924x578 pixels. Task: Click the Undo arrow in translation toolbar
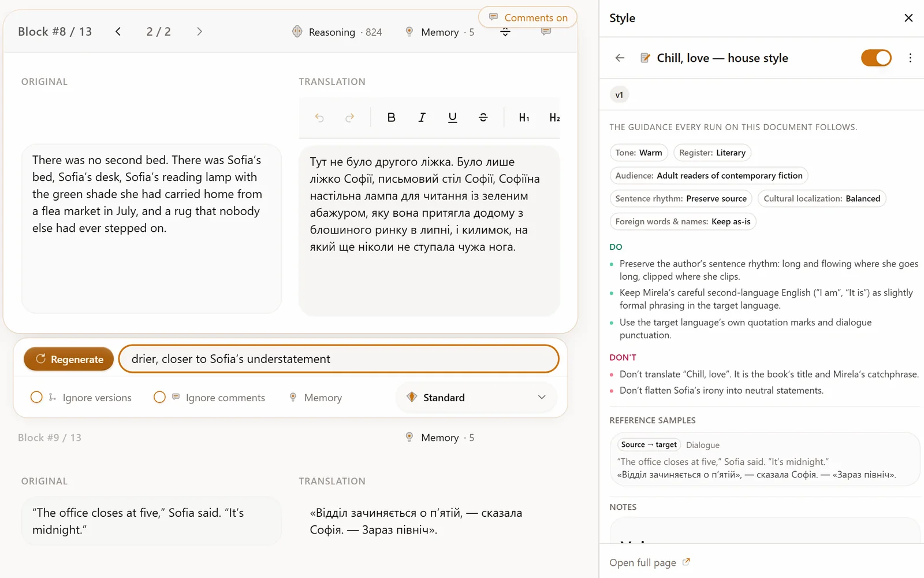click(319, 118)
